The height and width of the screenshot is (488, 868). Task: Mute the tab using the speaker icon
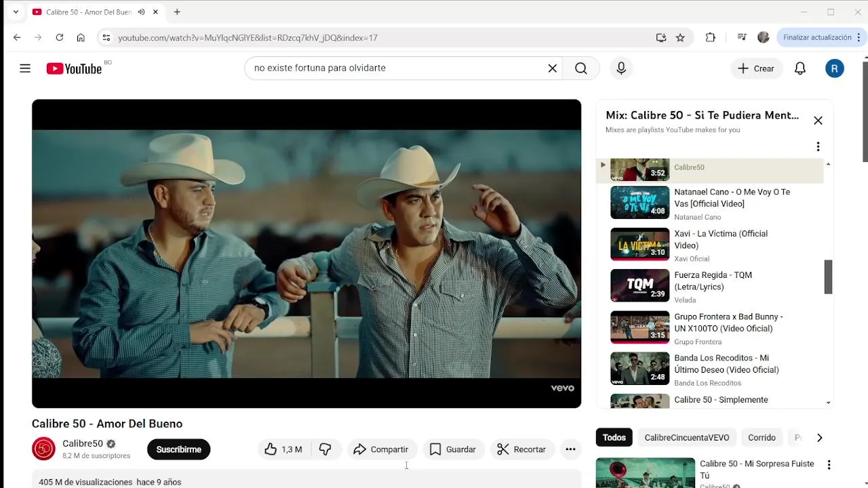pyautogui.click(x=141, y=12)
